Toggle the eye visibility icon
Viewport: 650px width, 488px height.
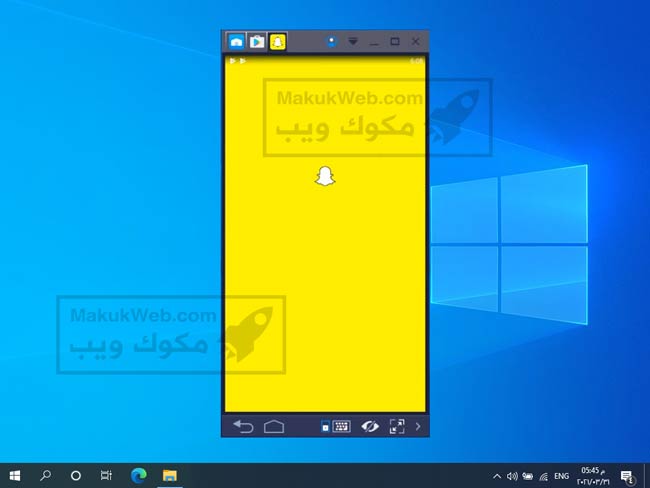tap(370, 427)
